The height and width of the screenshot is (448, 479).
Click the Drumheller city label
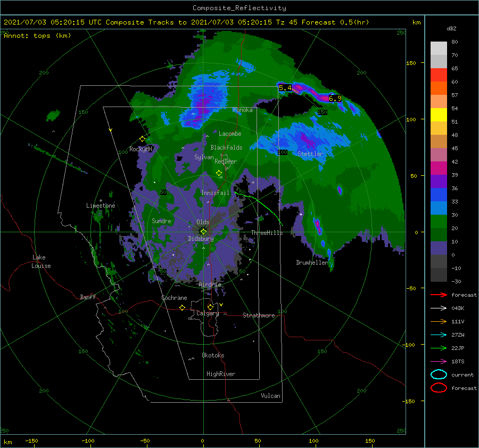[x=312, y=263]
